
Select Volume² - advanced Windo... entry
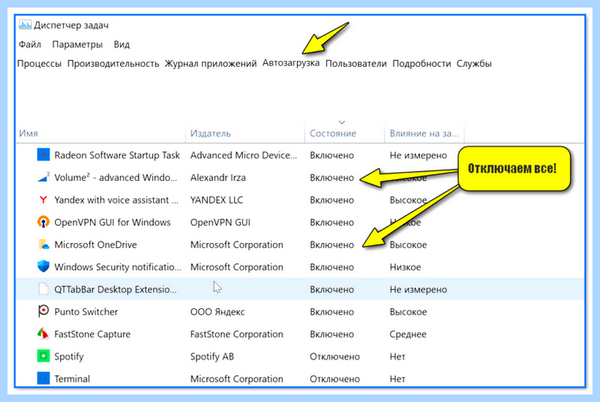click(116, 177)
